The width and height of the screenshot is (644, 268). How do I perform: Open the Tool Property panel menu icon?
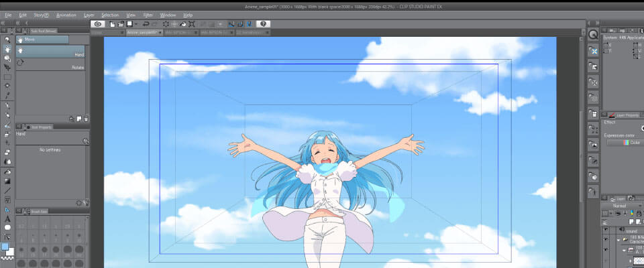pyautogui.click(x=19, y=127)
